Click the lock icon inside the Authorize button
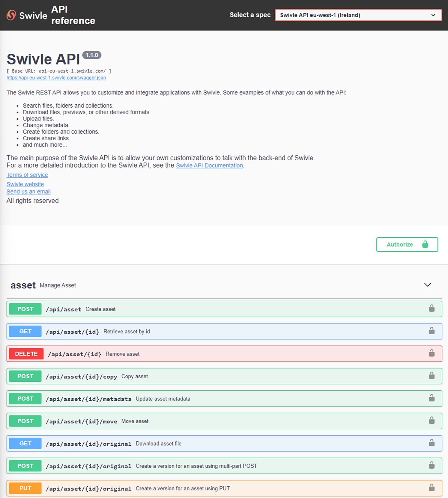This screenshot has width=448, height=498. point(425,244)
